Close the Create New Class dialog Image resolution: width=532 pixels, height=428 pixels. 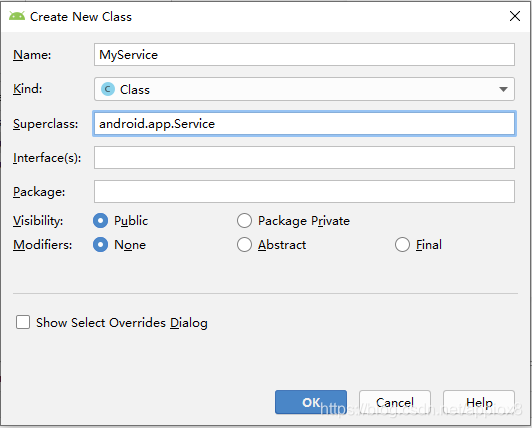pos(515,16)
